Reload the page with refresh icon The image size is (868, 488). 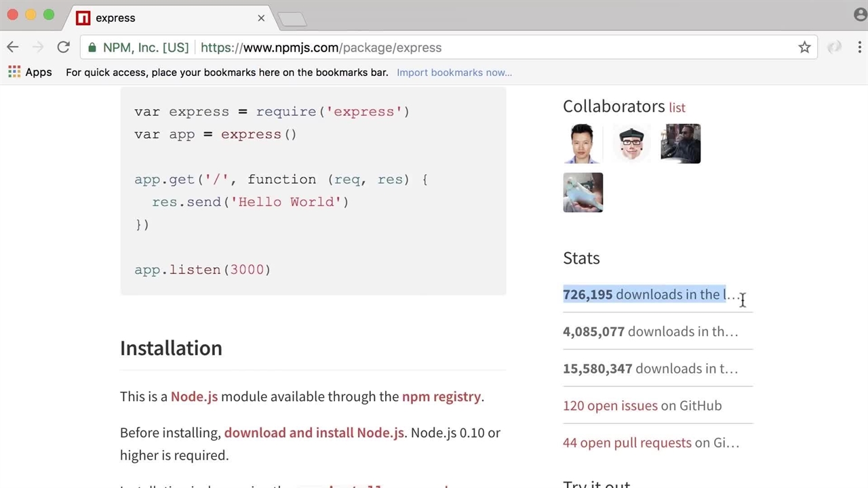[x=63, y=47]
